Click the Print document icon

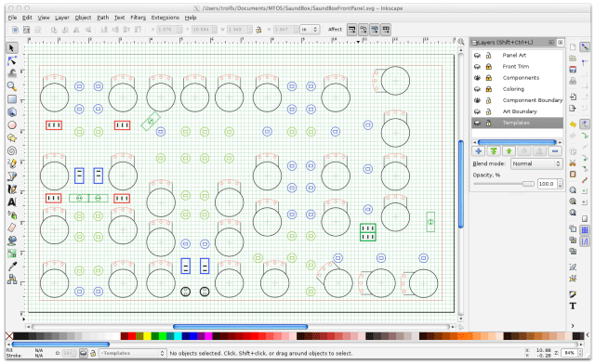[x=573, y=81]
